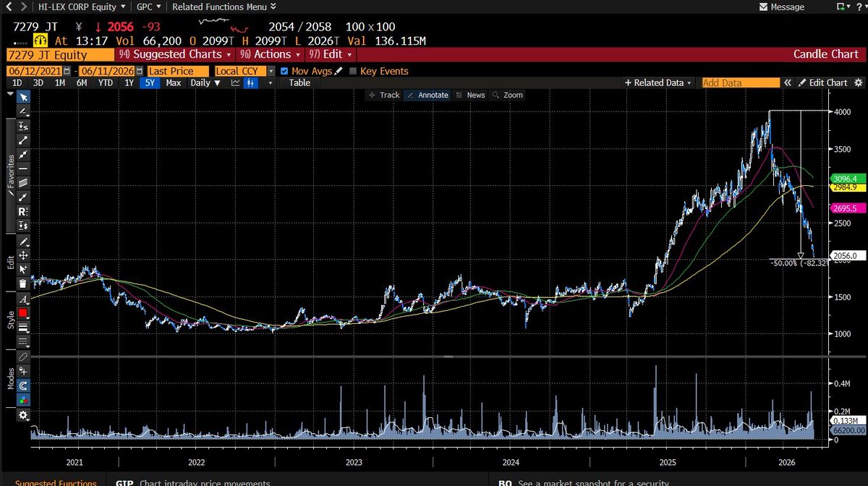Toggle Zoom mode

507,95
